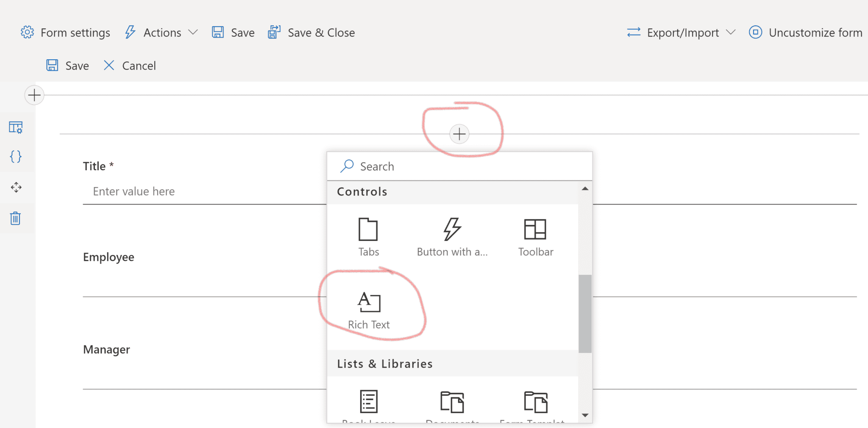
Task: Insert a Tabs control
Action: coord(368,235)
